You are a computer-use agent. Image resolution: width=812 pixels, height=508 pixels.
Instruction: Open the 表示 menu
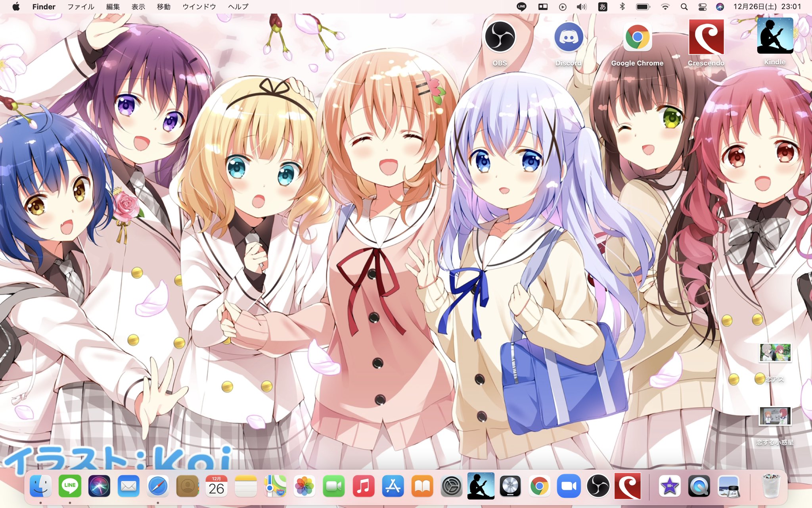(138, 6)
